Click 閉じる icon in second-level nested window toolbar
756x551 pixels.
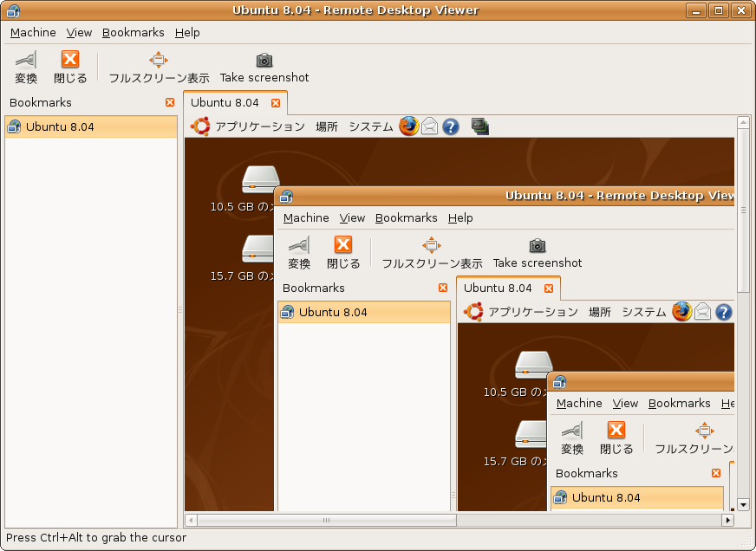[x=343, y=244]
